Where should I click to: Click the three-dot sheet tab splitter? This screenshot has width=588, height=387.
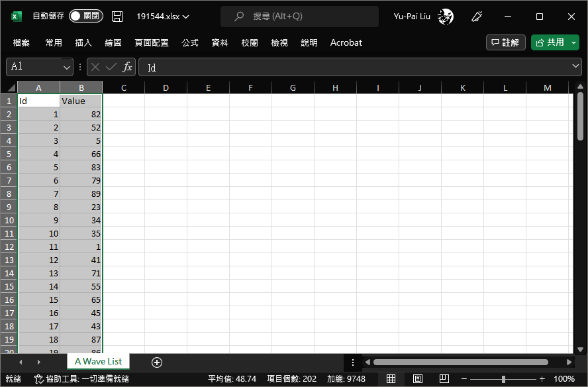[x=353, y=362]
